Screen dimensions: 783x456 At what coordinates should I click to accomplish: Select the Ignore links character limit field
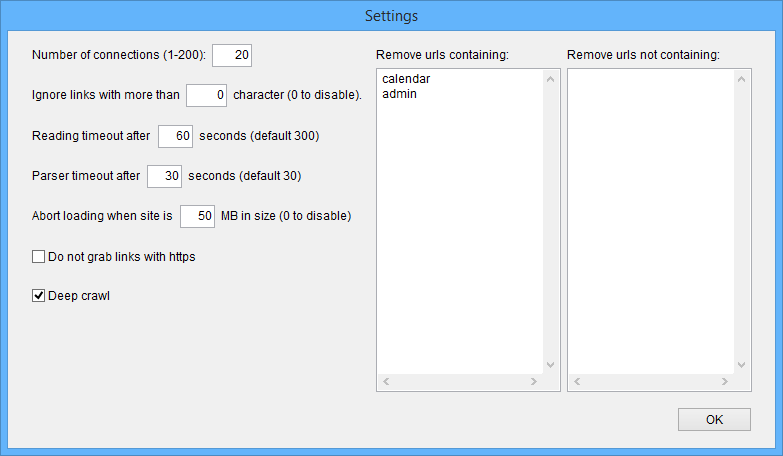207,95
